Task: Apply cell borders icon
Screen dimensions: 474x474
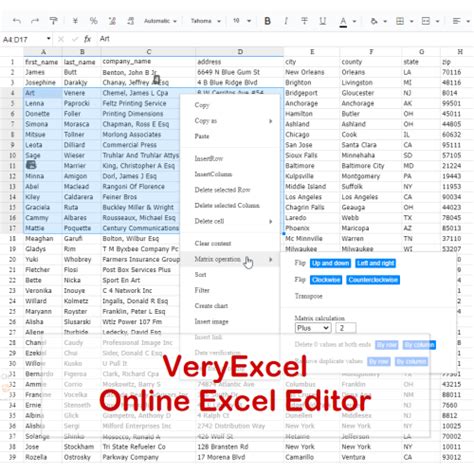Action: tap(400, 21)
